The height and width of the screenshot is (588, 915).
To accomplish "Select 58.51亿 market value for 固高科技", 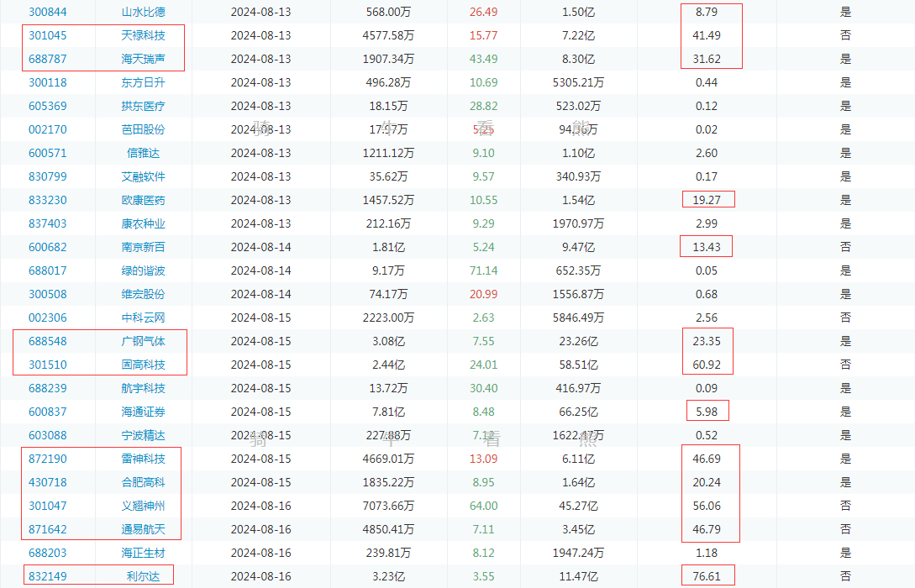I will [578, 365].
